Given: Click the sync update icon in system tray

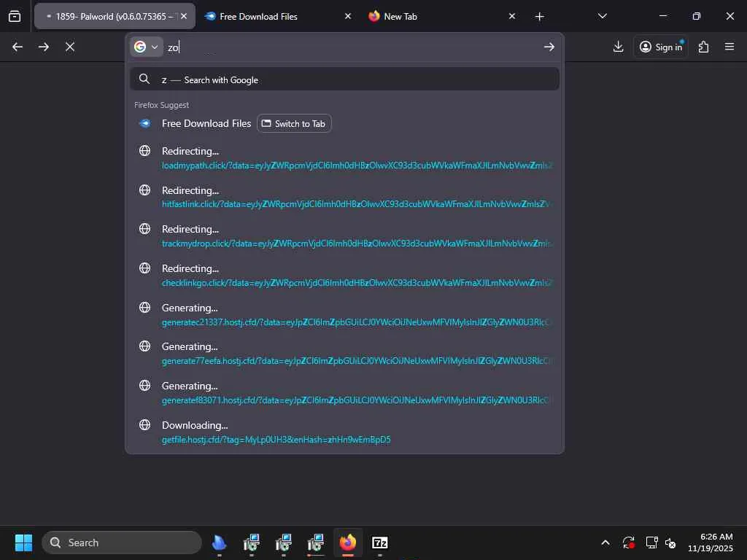Looking at the screenshot, I should [628, 542].
